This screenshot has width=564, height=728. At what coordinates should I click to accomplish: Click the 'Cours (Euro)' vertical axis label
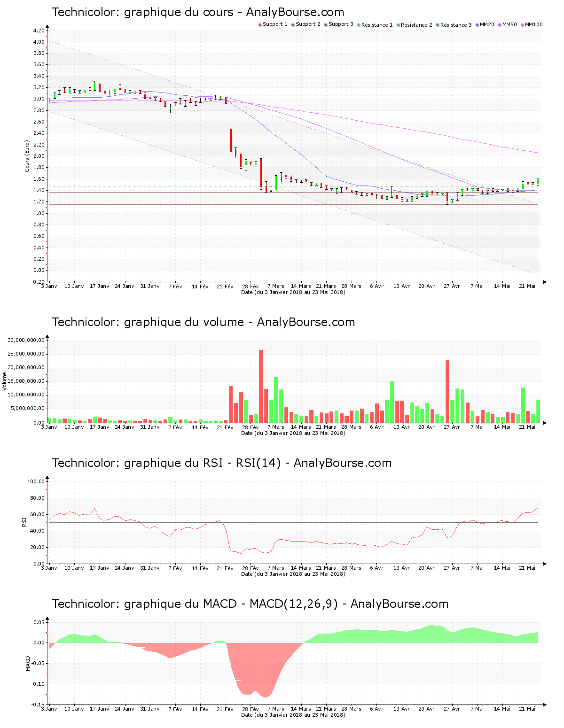pyautogui.click(x=27, y=156)
